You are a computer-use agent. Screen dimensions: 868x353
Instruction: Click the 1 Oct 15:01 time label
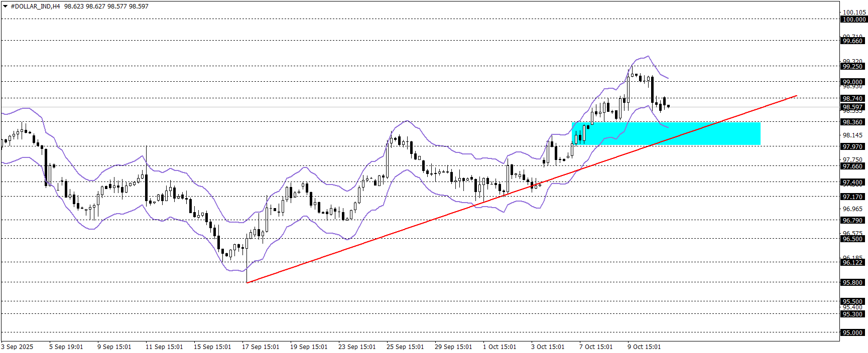pyautogui.click(x=500, y=347)
